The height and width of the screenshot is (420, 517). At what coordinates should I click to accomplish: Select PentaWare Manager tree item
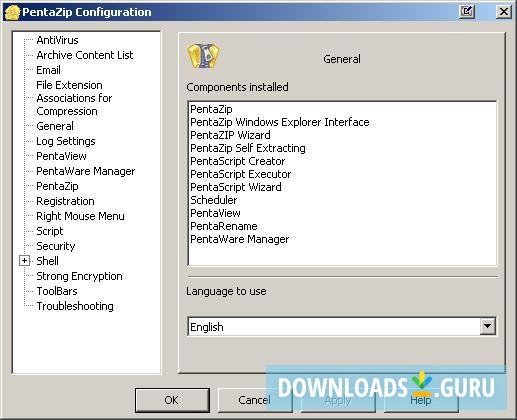86,171
